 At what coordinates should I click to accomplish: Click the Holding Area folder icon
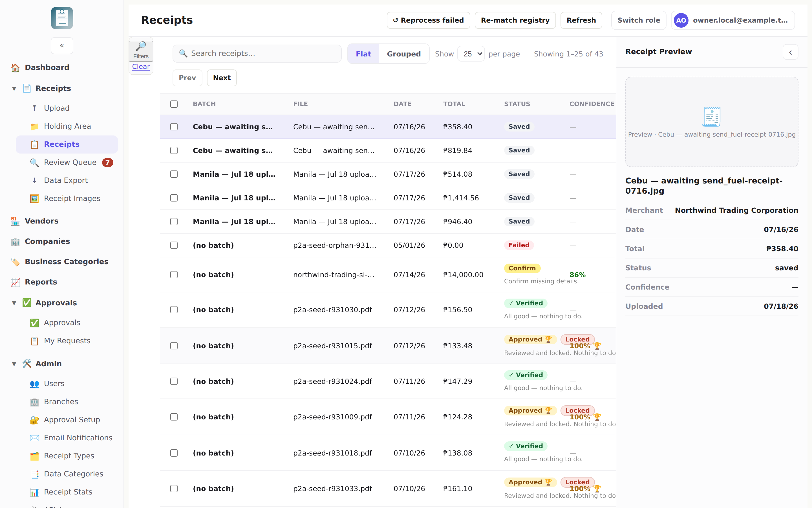[x=34, y=126]
